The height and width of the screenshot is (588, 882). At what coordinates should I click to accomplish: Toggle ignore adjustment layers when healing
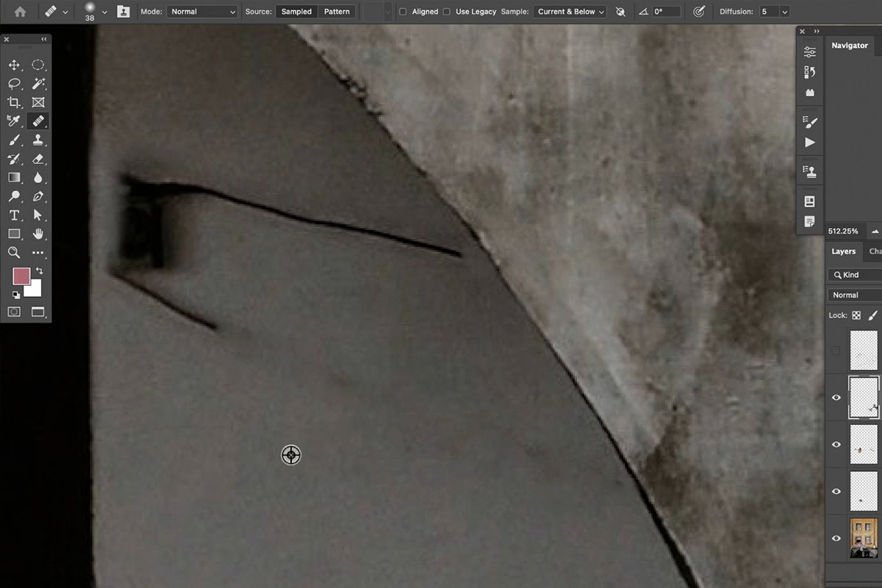[621, 12]
